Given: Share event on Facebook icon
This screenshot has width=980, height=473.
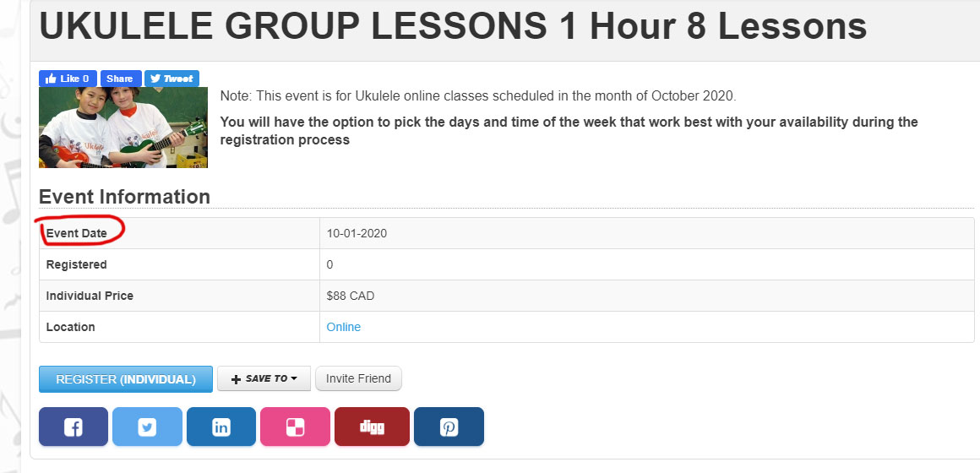Looking at the screenshot, I should pyautogui.click(x=73, y=427).
